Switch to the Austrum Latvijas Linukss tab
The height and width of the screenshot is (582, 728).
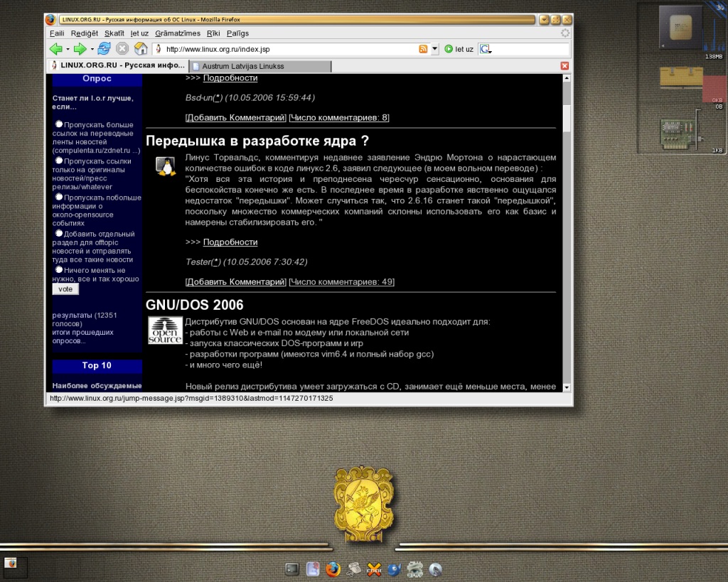[260, 66]
